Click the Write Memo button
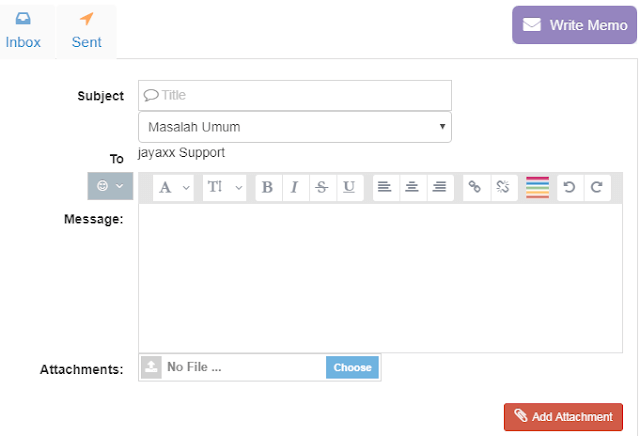 (574, 25)
